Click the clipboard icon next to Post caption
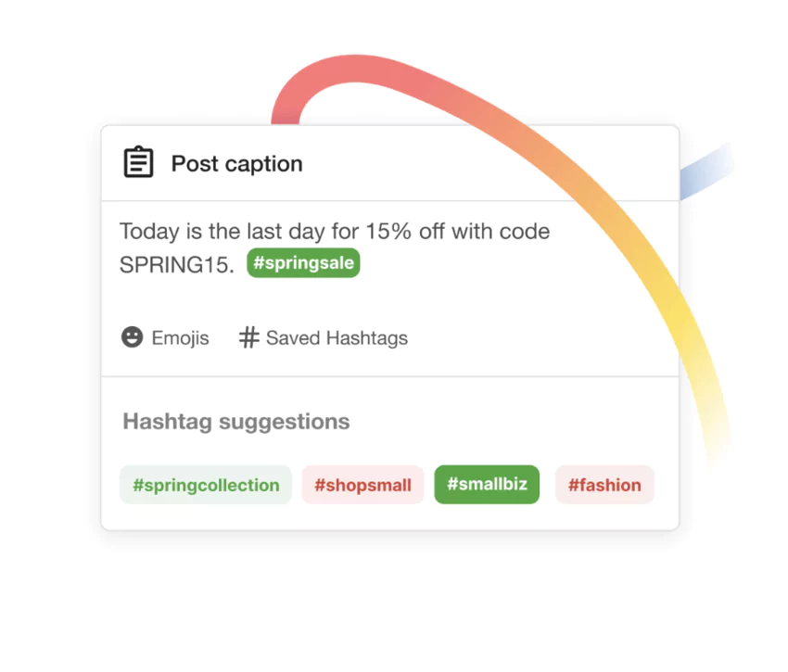The image size is (788, 672). click(137, 160)
